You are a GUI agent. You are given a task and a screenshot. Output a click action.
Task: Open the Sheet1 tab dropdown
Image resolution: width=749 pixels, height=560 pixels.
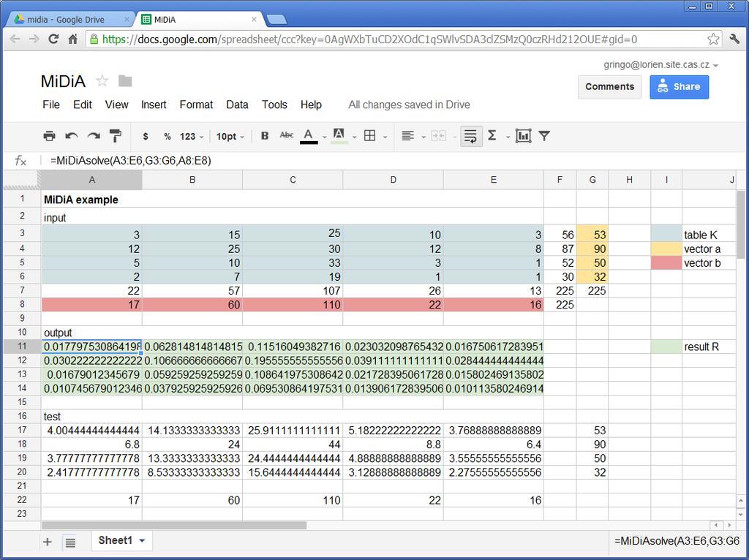[143, 541]
